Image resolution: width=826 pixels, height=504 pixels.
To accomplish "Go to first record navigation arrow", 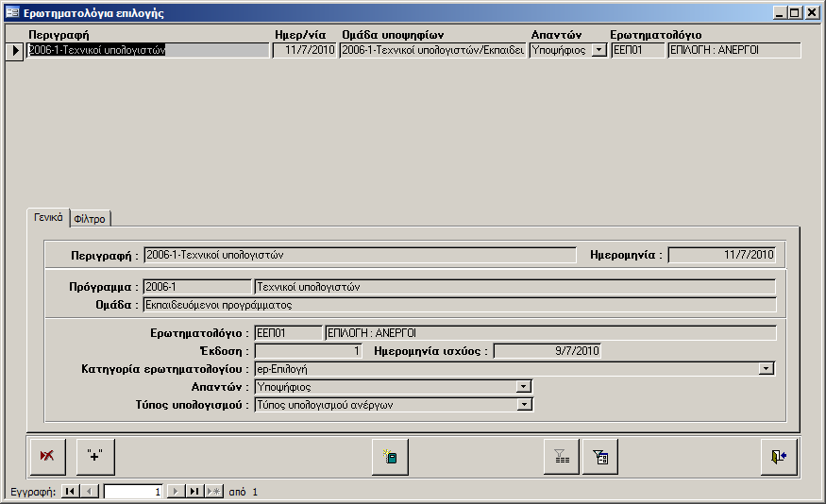I will pyautogui.click(x=70, y=492).
